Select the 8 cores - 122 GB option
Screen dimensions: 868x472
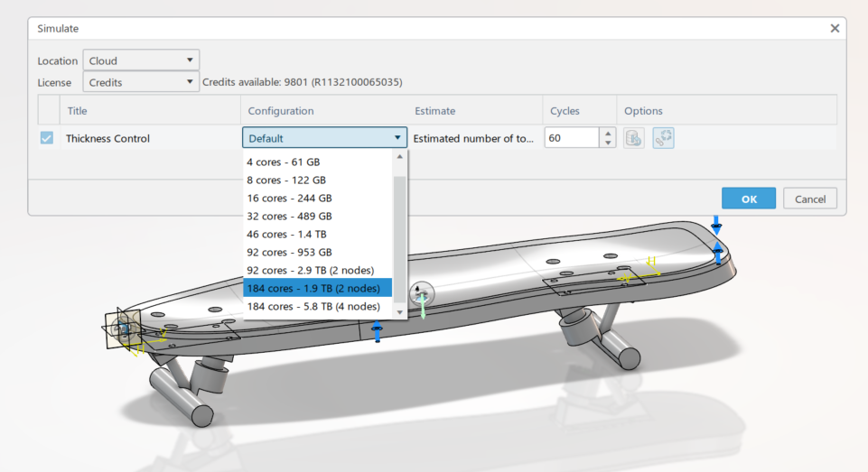pos(317,180)
